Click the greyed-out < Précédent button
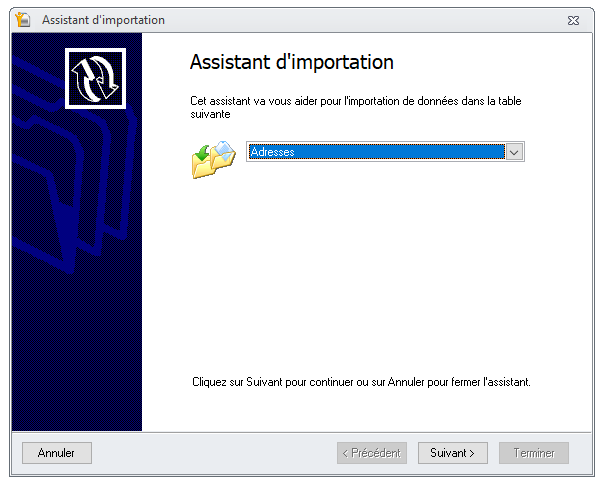 [373, 453]
